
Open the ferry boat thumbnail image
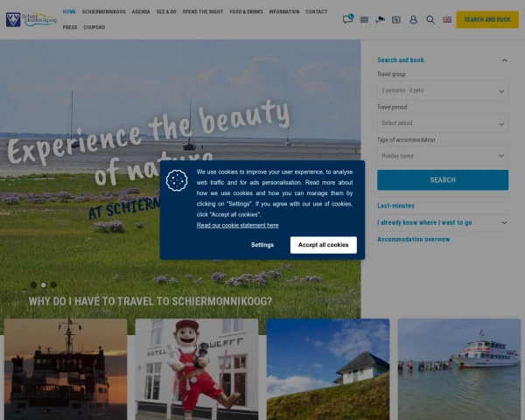[66, 367]
